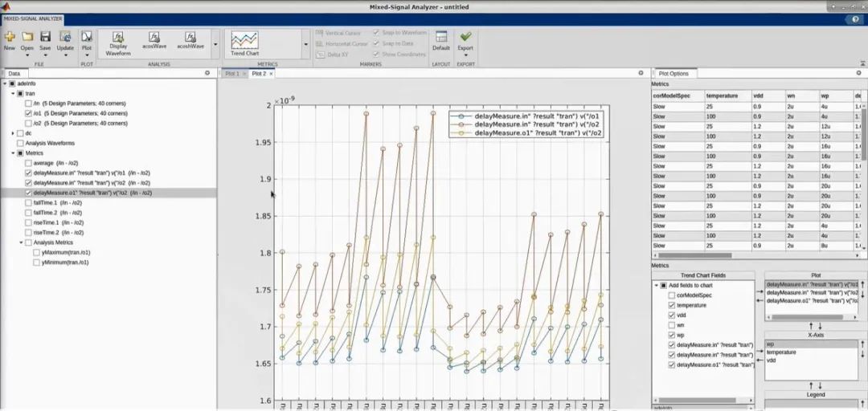This screenshot has width=868, height=411.
Task: Collapse the adeInfo tree node
Action: 5,83
